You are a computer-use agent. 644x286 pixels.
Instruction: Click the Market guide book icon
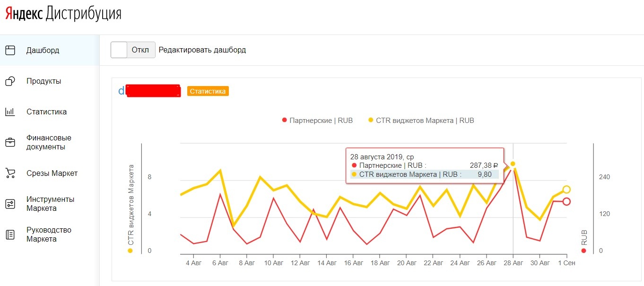tap(10, 234)
